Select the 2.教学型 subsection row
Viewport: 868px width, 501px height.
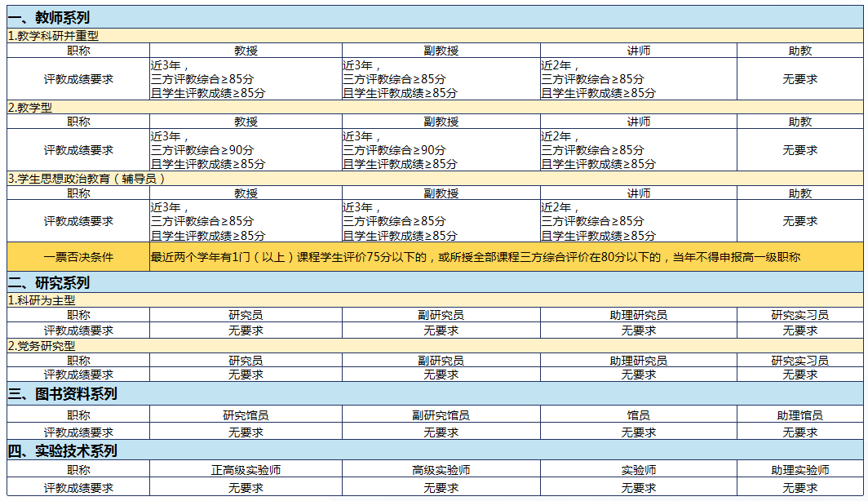[x=30, y=107]
